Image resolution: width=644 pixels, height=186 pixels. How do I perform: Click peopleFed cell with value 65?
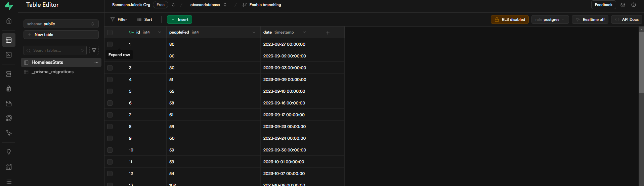tap(213, 91)
